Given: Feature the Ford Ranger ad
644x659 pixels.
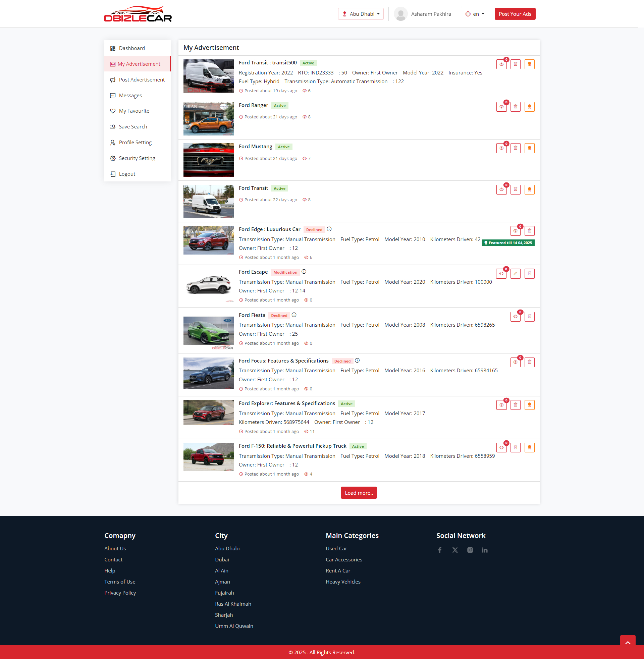Looking at the screenshot, I should click(x=529, y=107).
